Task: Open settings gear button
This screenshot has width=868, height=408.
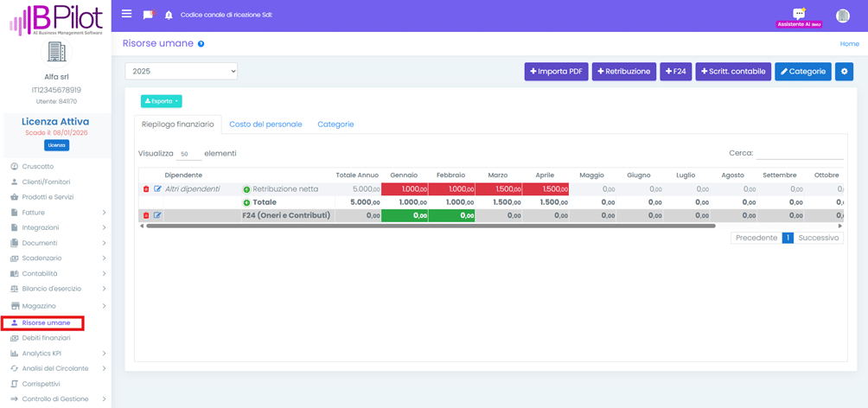Action: pos(844,72)
